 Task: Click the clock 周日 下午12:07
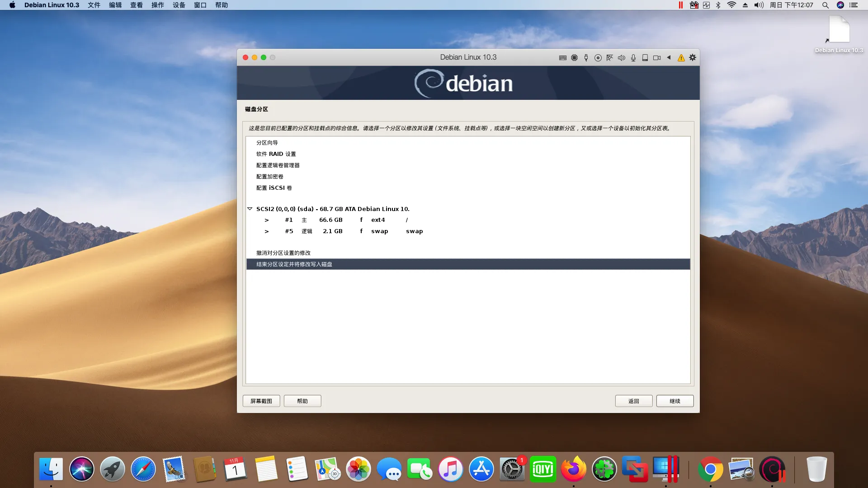coord(792,5)
